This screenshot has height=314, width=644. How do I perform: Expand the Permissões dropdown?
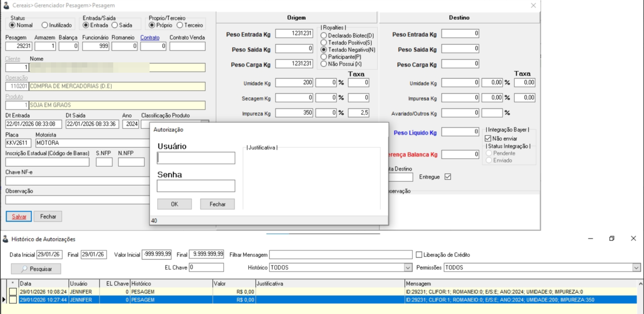636,267
